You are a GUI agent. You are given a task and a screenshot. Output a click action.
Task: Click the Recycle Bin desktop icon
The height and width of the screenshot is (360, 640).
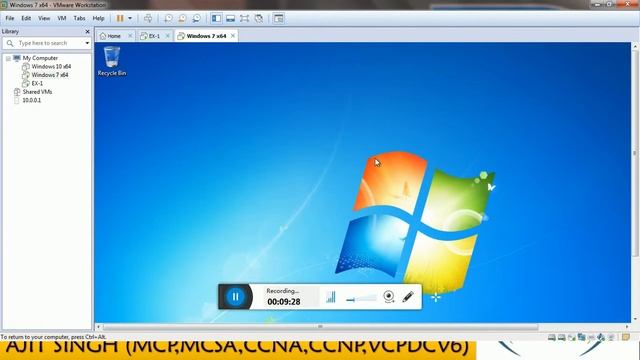[112, 61]
